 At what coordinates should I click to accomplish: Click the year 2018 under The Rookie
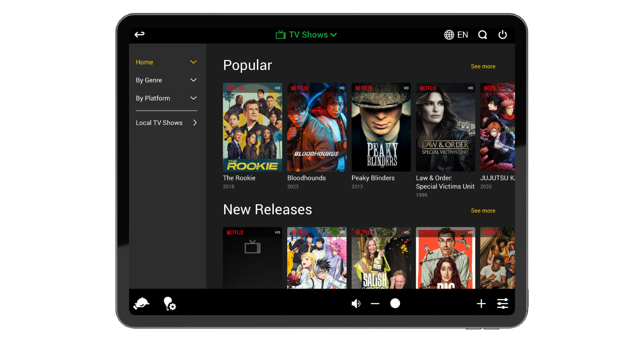pyautogui.click(x=228, y=187)
